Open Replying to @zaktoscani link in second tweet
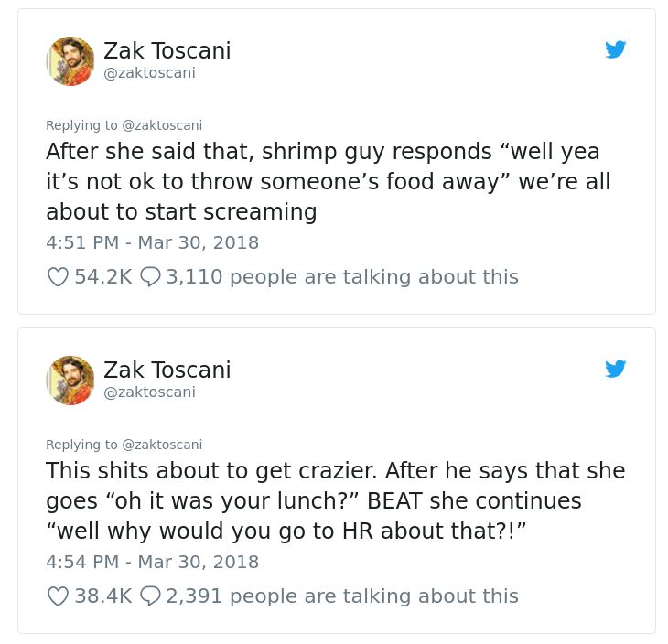This screenshot has width=668, height=644. click(124, 445)
